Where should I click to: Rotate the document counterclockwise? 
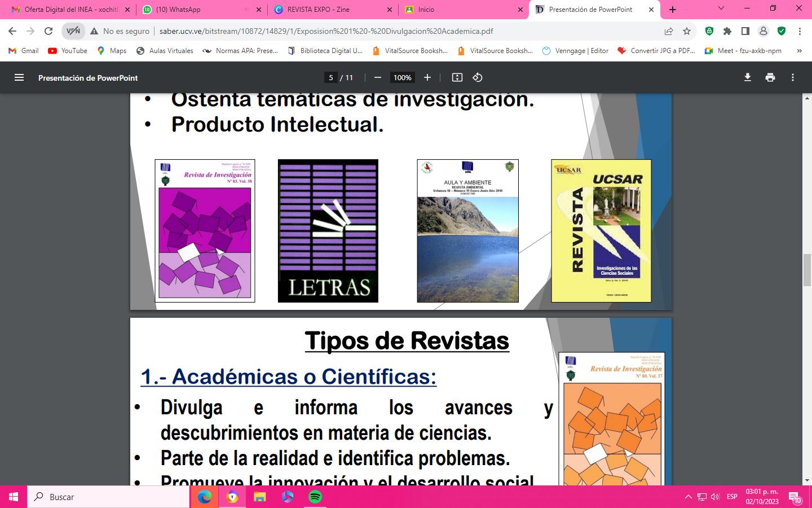point(478,77)
